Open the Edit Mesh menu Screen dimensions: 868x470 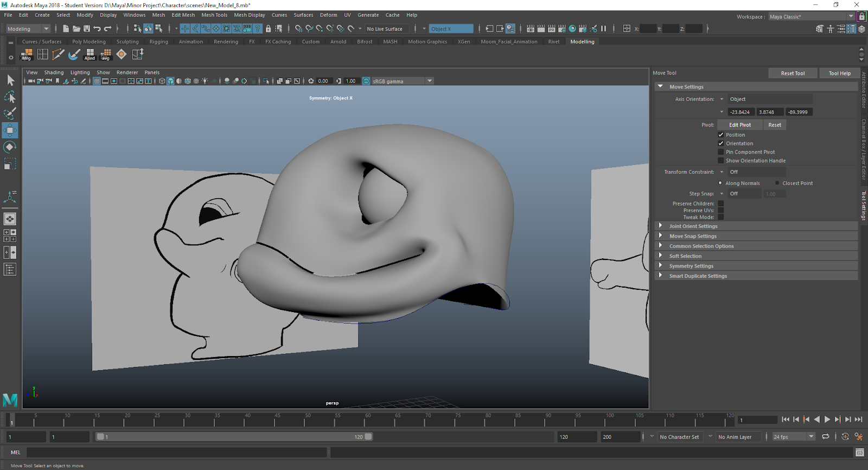pyautogui.click(x=183, y=15)
